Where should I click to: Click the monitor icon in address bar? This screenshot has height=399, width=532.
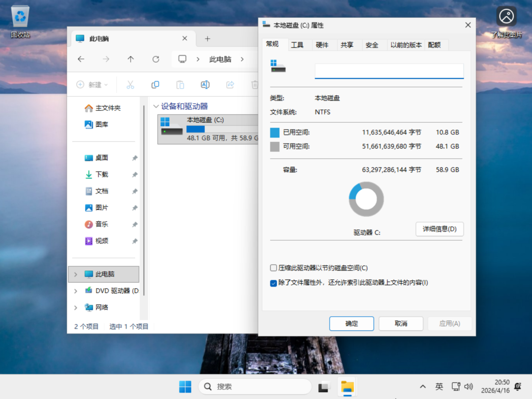[x=182, y=60]
